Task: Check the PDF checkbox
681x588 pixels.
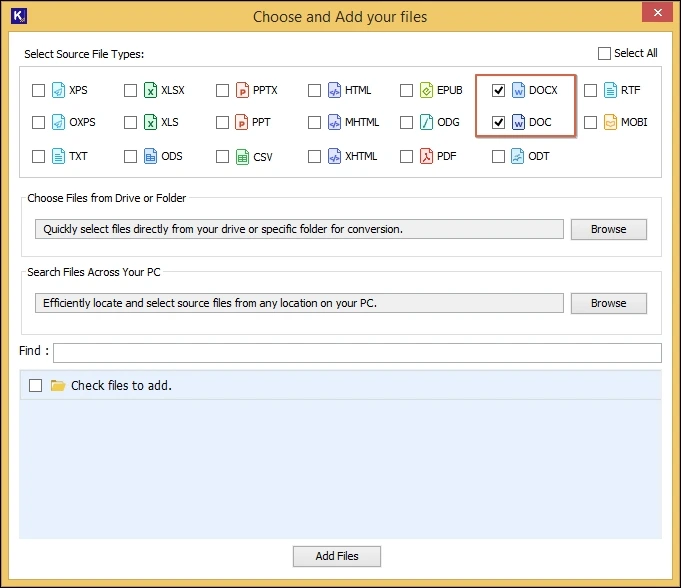Action: (407, 156)
